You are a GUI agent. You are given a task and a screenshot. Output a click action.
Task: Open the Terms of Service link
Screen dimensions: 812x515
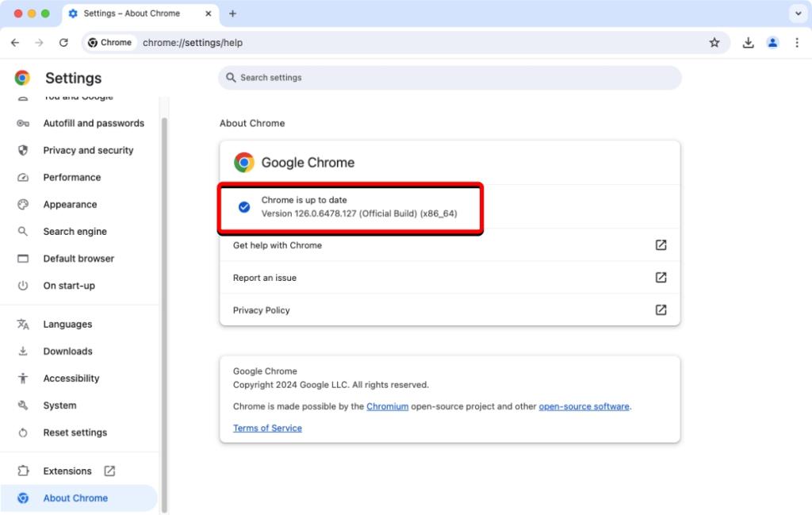point(266,428)
